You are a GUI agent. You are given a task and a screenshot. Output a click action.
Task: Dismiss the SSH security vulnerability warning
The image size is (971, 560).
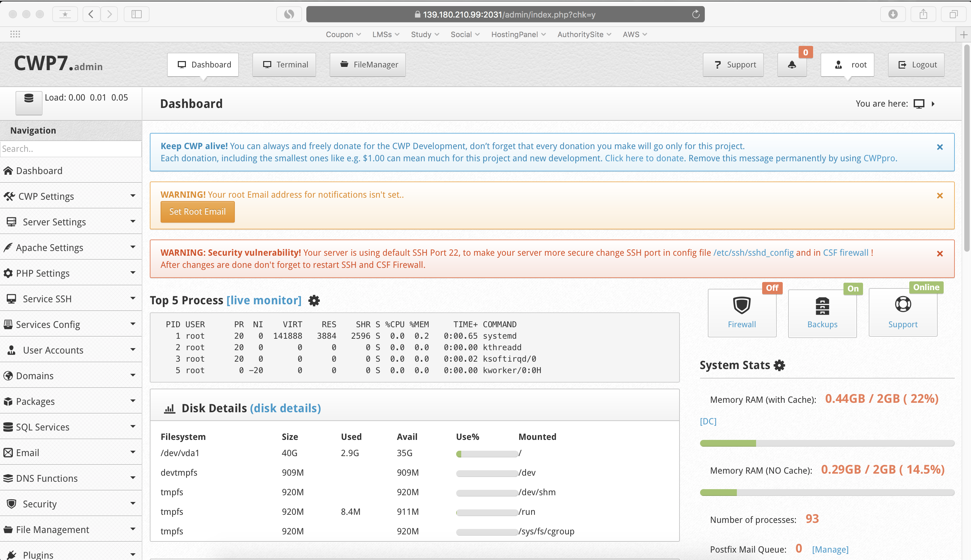click(x=940, y=253)
